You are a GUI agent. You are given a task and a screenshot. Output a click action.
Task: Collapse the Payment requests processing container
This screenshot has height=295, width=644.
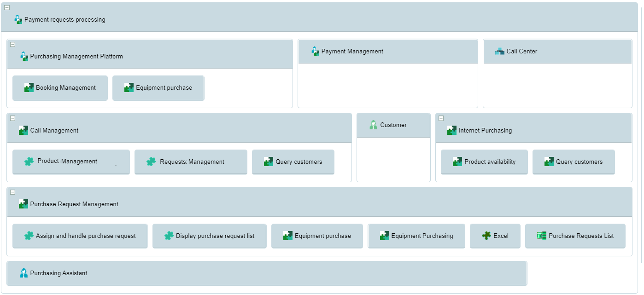pyautogui.click(x=7, y=8)
